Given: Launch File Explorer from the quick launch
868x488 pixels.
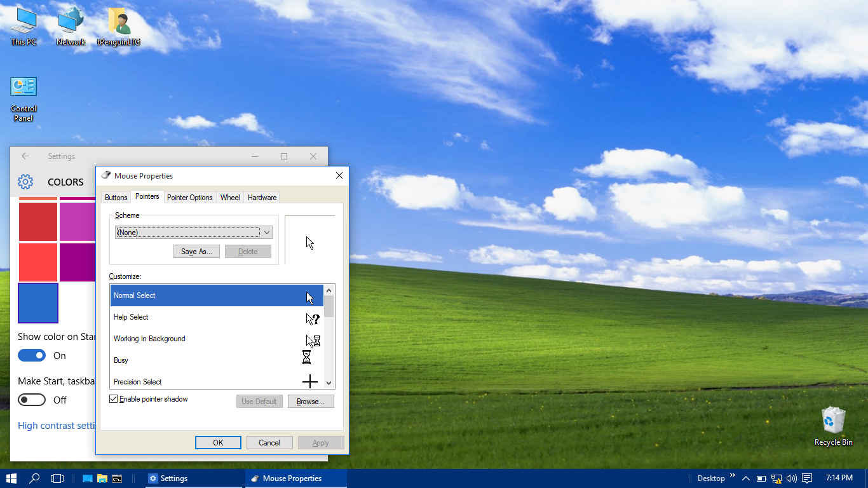Looking at the screenshot, I should click(x=102, y=478).
